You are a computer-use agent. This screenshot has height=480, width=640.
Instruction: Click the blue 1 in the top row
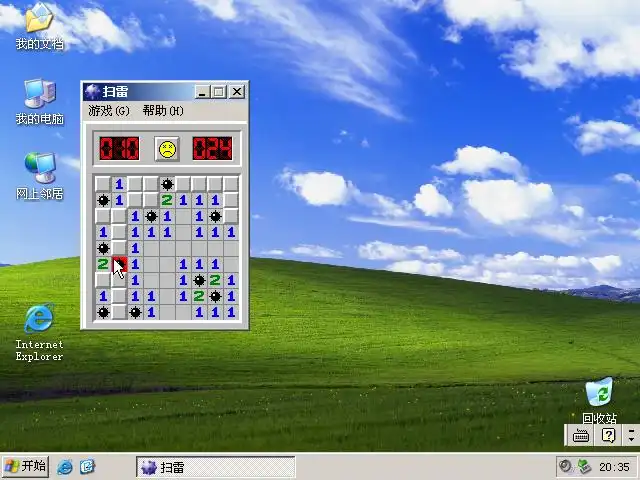pos(119,184)
